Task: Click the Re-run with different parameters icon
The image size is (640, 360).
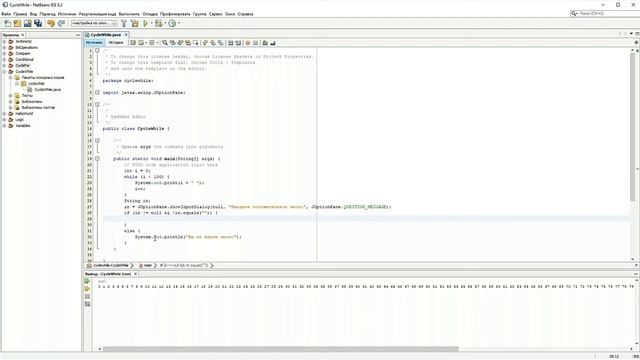Action: tap(87, 289)
